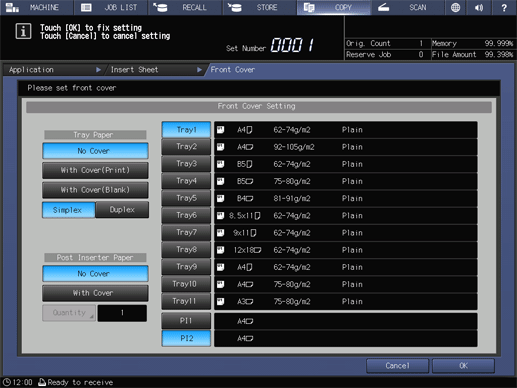Confirm settings with OK
This screenshot has height=388, width=517.
(x=463, y=366)
